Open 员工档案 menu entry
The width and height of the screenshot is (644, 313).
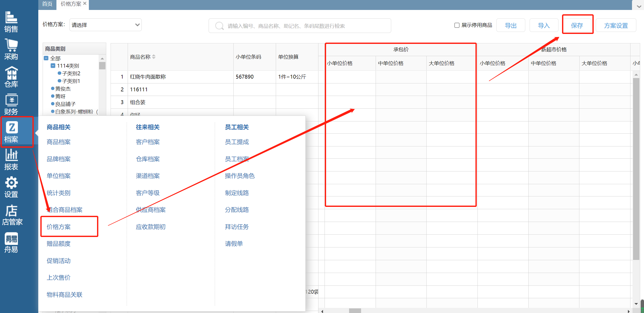click(x=237, y=159)
